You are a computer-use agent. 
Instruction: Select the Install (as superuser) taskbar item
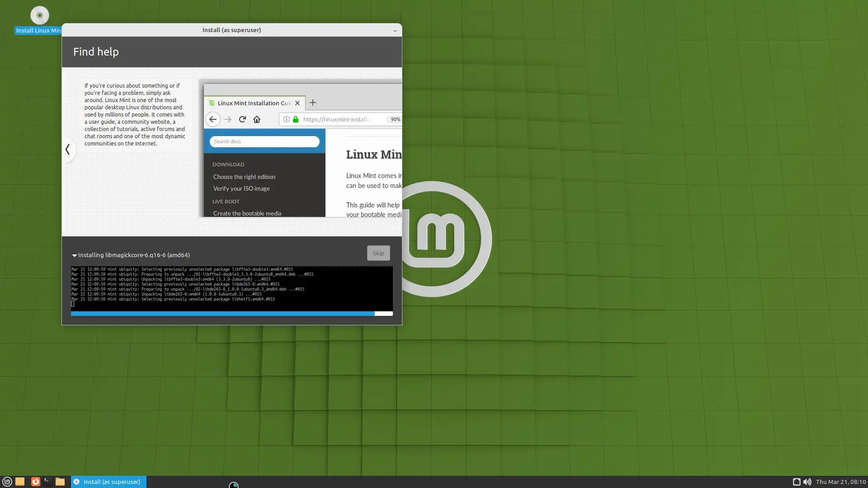pos(108,482)
